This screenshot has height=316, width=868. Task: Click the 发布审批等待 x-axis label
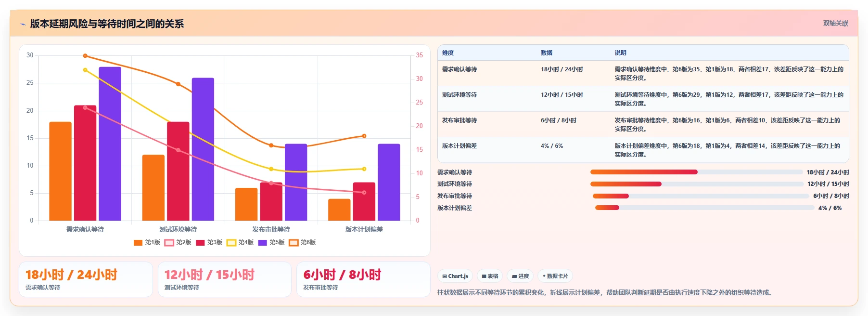[271, 229]
